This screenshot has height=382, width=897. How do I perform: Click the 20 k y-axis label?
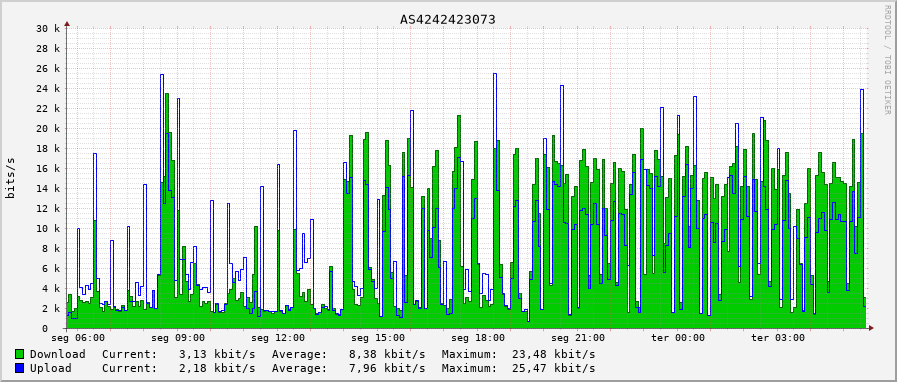[47, 129]
